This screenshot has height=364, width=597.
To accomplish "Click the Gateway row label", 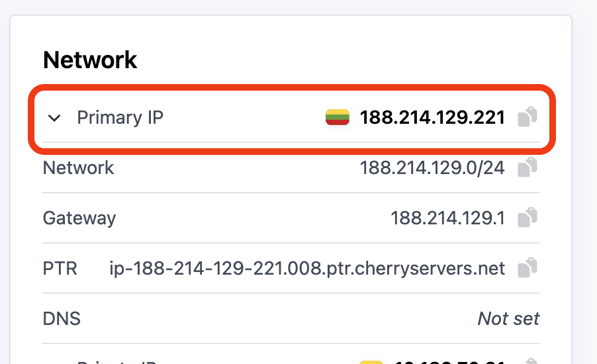I will pos(79,218).
